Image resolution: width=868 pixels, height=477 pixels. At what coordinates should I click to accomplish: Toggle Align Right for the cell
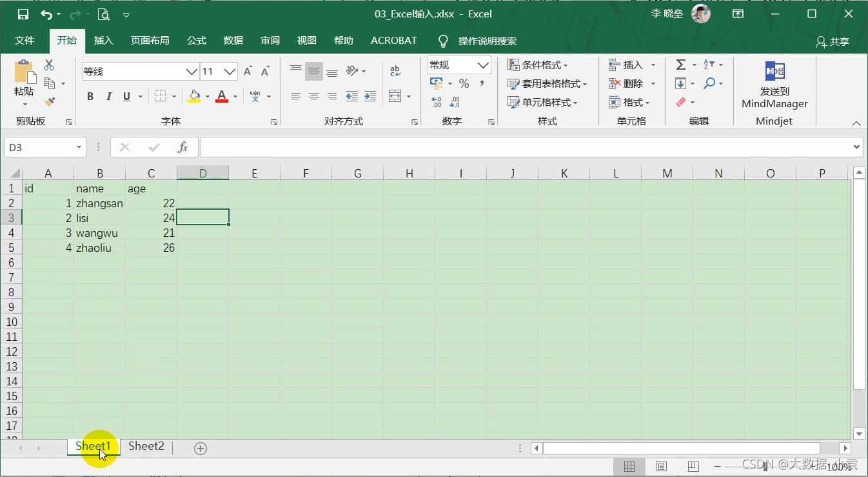[x=332, y=96]
